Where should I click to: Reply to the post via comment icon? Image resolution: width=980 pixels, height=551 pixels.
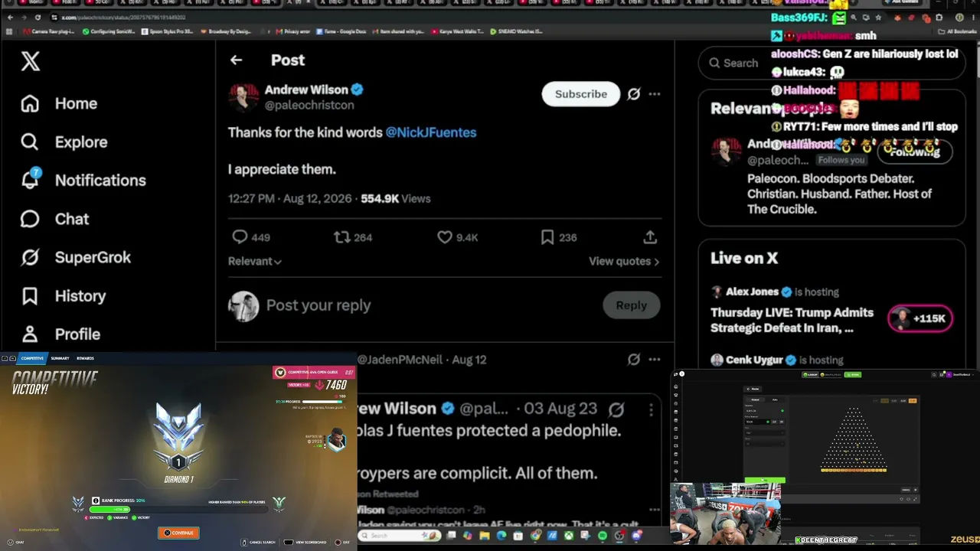pyautogui.click(x=240, y=237)
